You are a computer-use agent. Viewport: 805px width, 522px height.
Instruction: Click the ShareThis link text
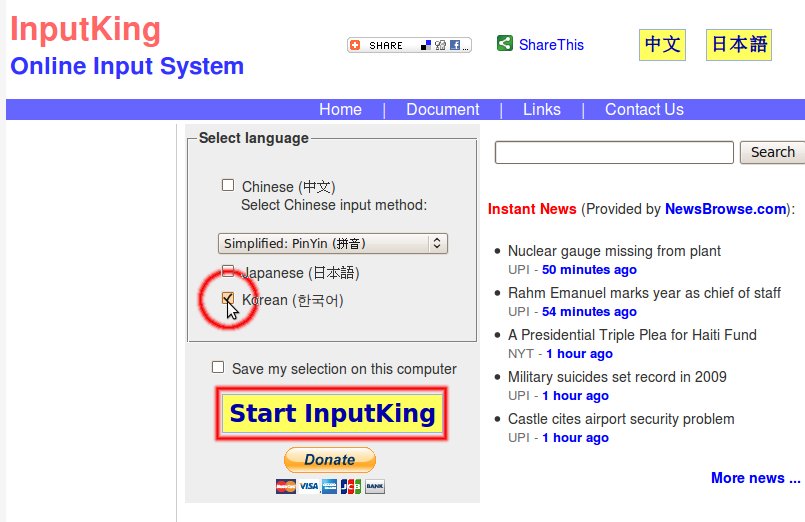551,45
